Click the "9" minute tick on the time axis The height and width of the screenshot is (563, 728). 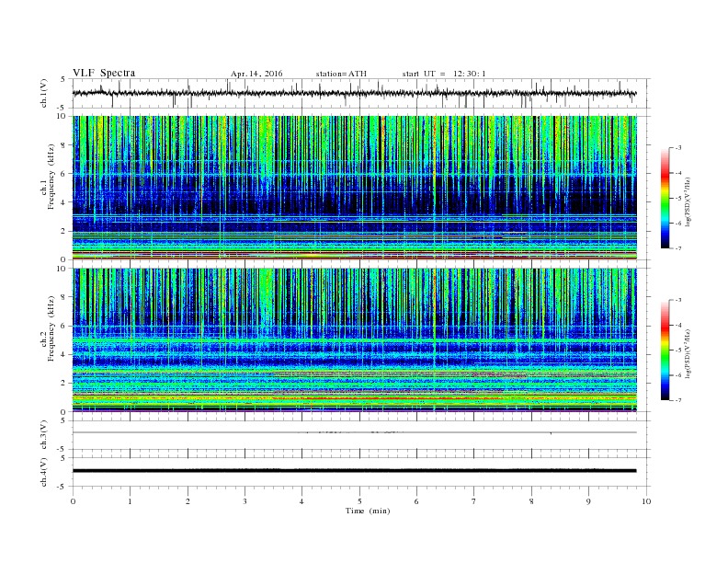pyautogui.click(x=588, y=501)
